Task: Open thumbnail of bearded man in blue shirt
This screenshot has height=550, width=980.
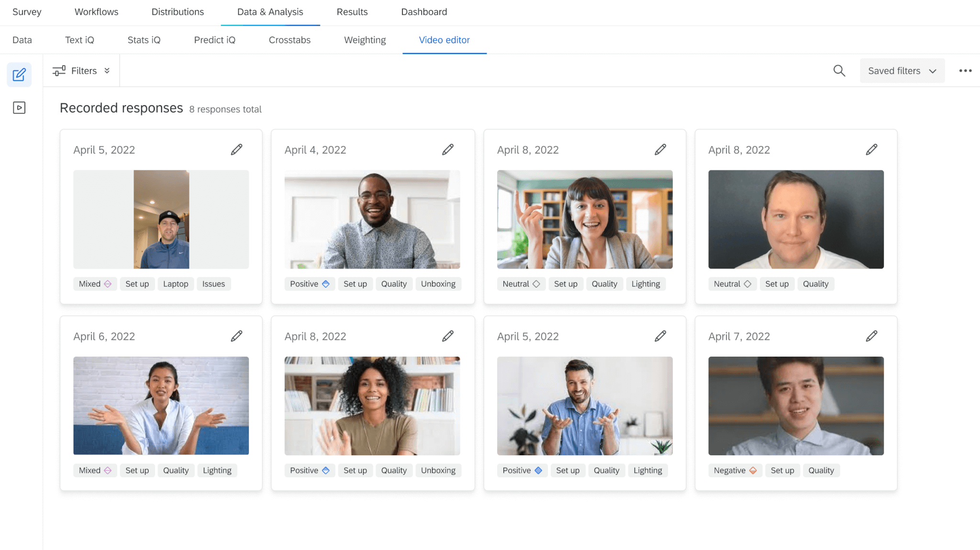Action: tap(585, 405)
